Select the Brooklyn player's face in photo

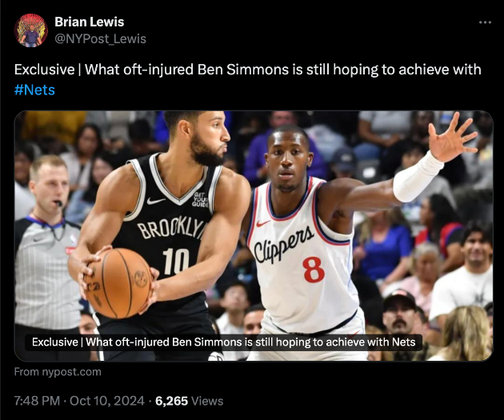[209, 137]
